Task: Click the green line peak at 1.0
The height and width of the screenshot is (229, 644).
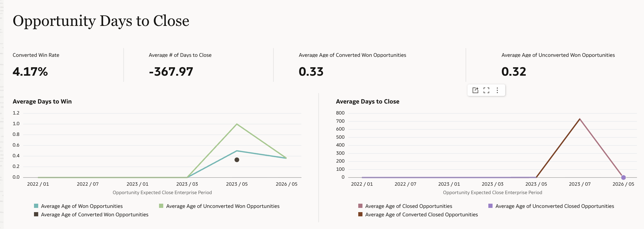Action: coord(237,124)
